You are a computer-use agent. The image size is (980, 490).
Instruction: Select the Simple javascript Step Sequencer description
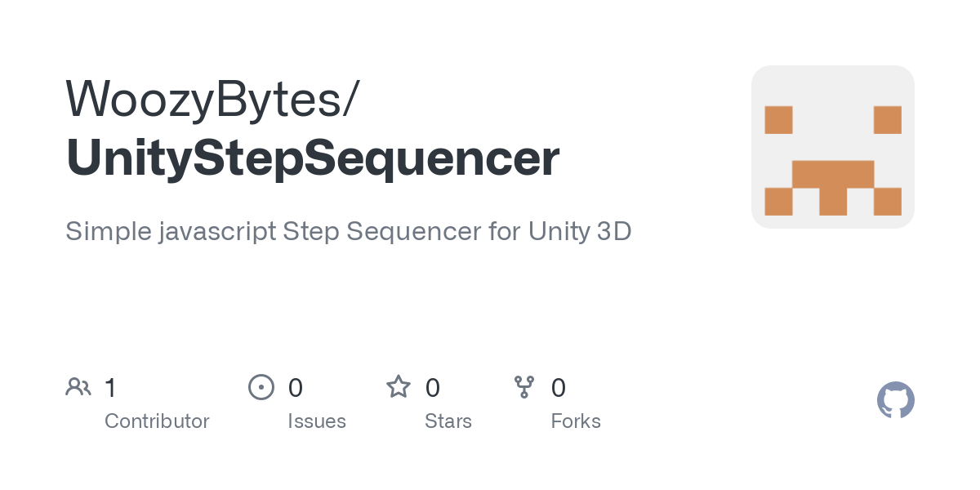tap(348, 231)
